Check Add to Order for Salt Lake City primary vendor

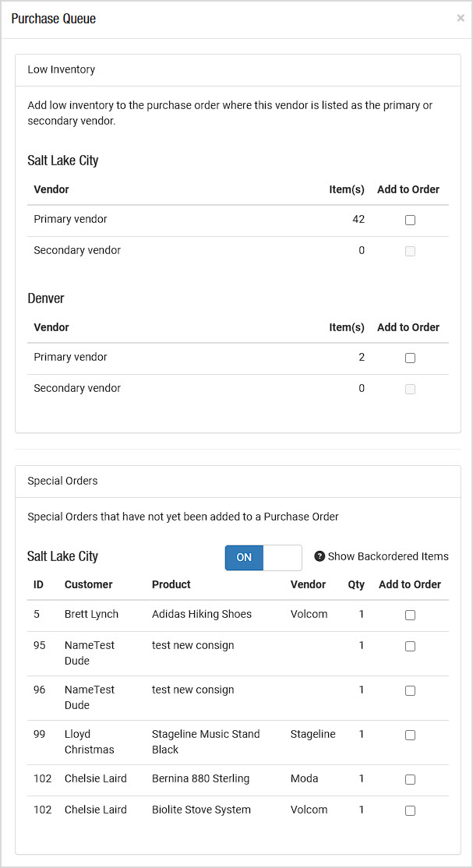click(410, 220)
